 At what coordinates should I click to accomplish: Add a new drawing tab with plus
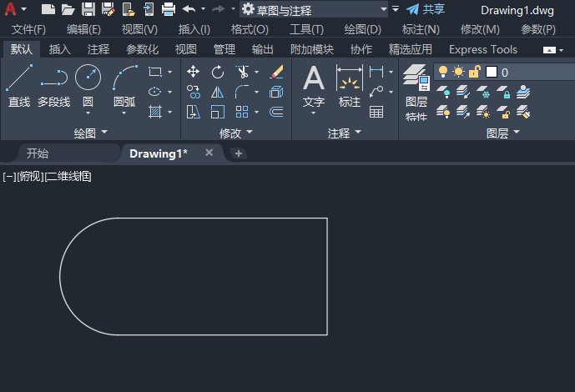(239, 153)
